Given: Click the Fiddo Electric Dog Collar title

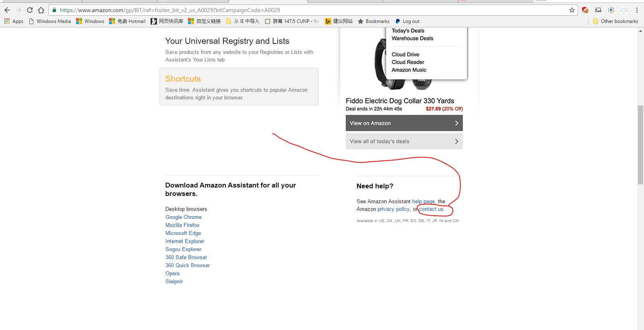Looking at the screenshot, I should pyautogui.click(x=400, y=101).
